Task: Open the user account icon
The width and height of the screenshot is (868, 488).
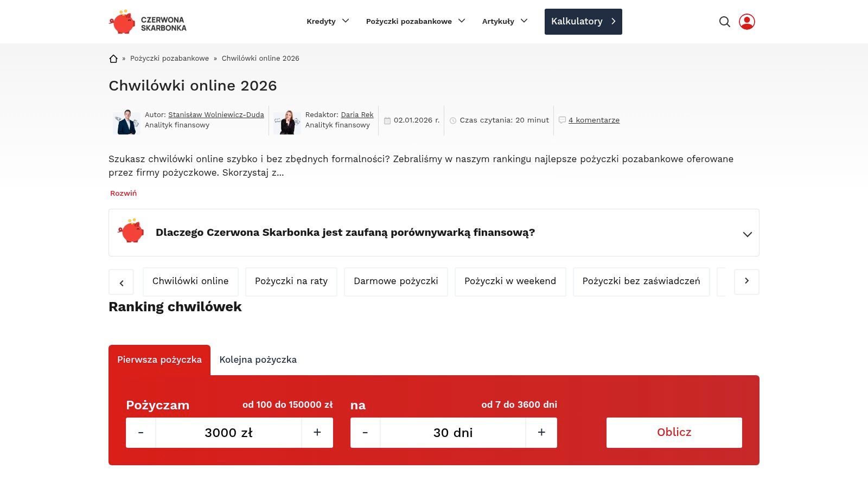Action: 747,22
